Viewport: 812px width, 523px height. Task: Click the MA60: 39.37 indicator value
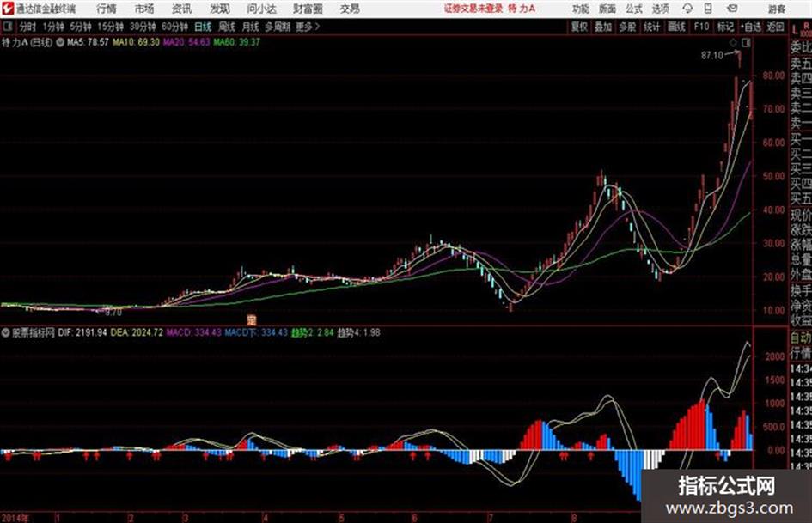click(236, 42)
